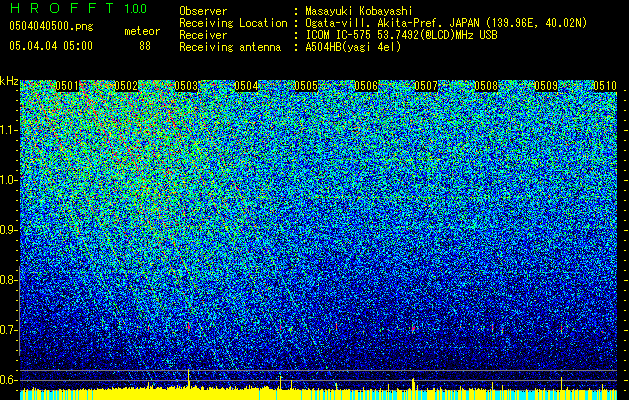
Task: Click the Ogata-vill. Akita-Pref. JAPAN location text
Action: tap(446, 23)
